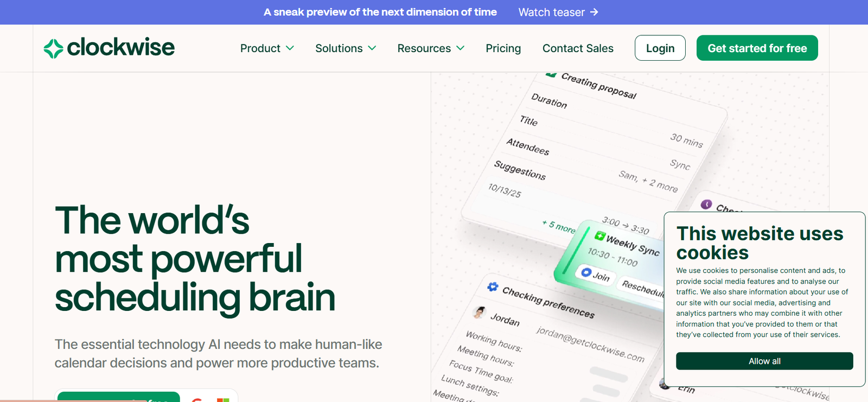This screenshot has width=868, height=402.
Task: Accept cookies with the Allow all button
Action: click(x=764, y=361)
